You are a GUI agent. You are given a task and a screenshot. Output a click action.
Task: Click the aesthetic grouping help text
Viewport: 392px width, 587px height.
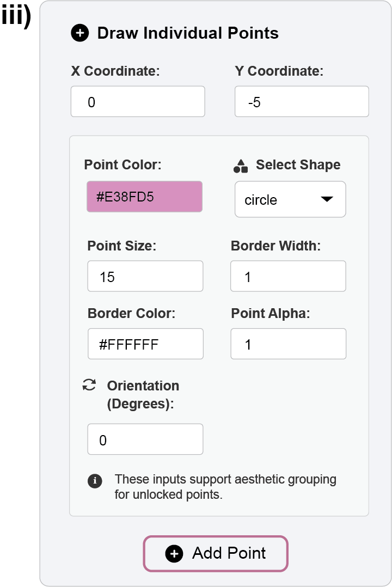tap(225, 487)
